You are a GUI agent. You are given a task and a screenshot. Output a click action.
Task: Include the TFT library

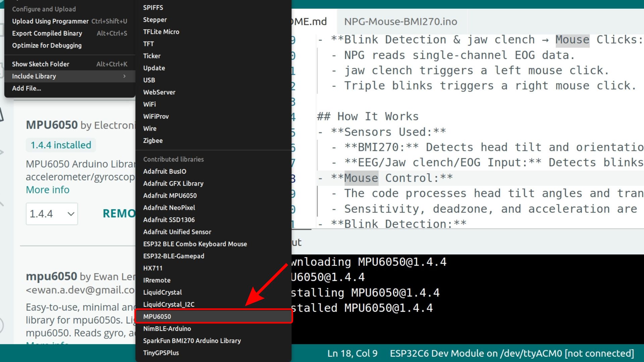click(x=213, y=44)
